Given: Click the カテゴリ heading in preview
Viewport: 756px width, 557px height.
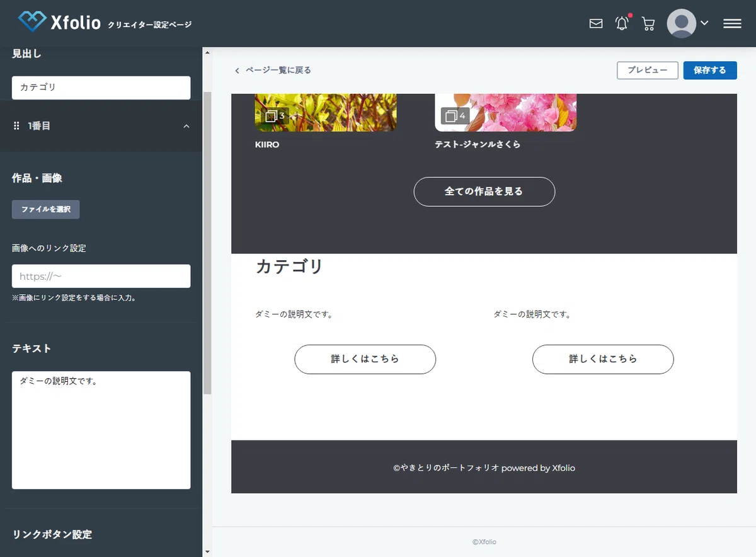Looking at the screenshot, I should tap(289, 267).
